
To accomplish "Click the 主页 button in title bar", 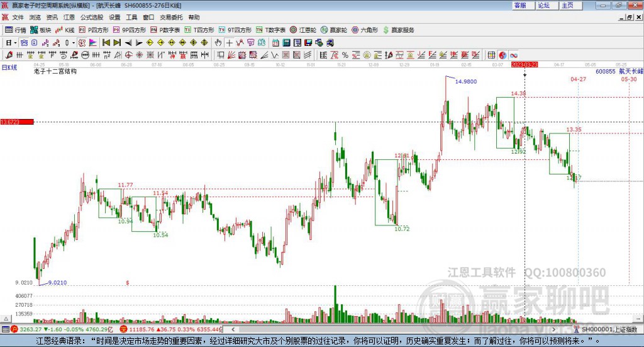I will click(571, 5).
